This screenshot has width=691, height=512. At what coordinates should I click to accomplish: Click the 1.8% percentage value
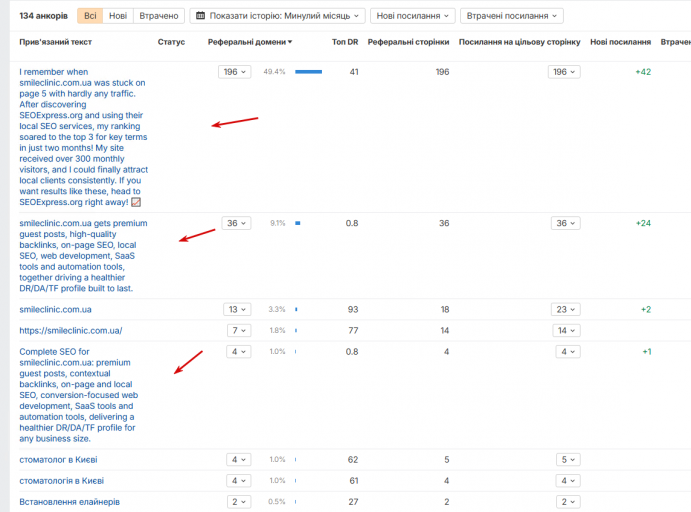point(277,330)
